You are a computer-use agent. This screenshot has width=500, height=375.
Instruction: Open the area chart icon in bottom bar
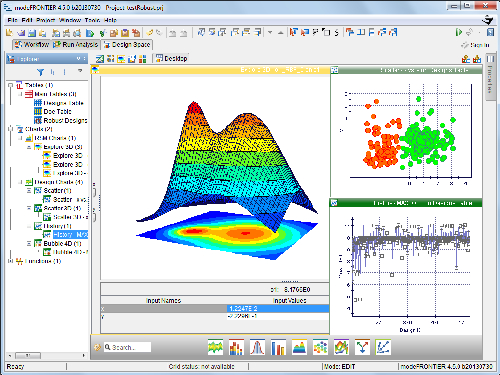[x=299, y=347]
